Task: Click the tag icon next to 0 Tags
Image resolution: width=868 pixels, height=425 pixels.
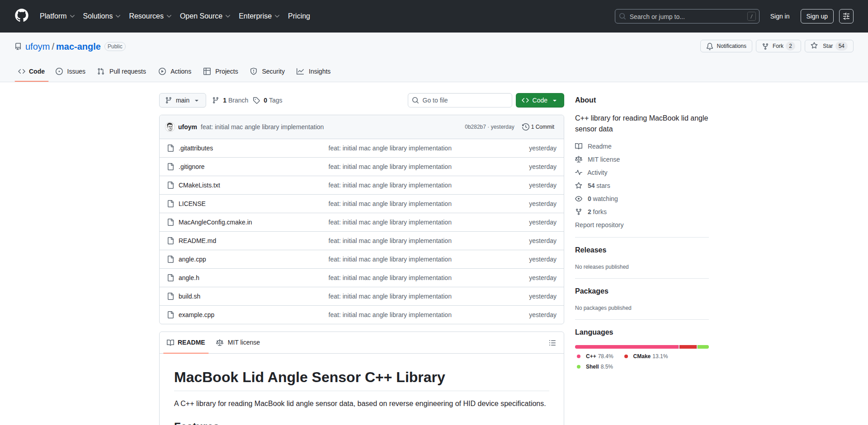Action: coord(256,100)
